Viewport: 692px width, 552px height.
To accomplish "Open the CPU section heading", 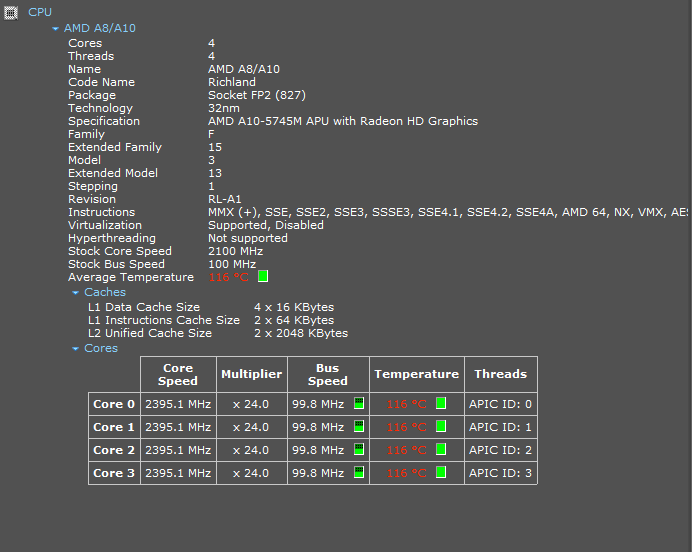I will pyautogui.click(x=40, y=12).
